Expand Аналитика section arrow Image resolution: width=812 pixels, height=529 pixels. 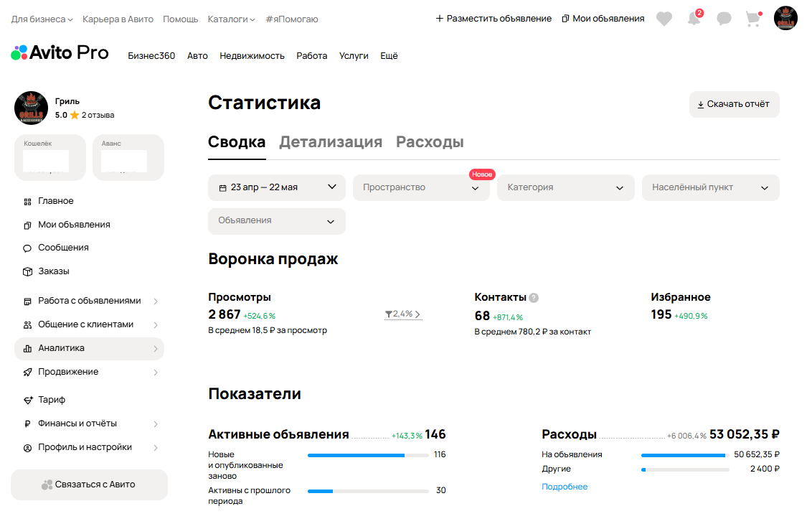(x=156, y=349)
